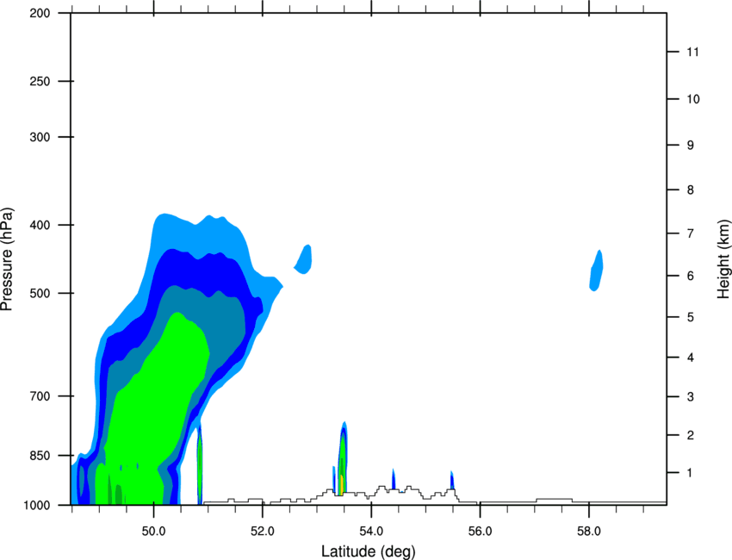Click the small blue spike near 55.5 latitude
732x560 pixels.
[452, 480]
